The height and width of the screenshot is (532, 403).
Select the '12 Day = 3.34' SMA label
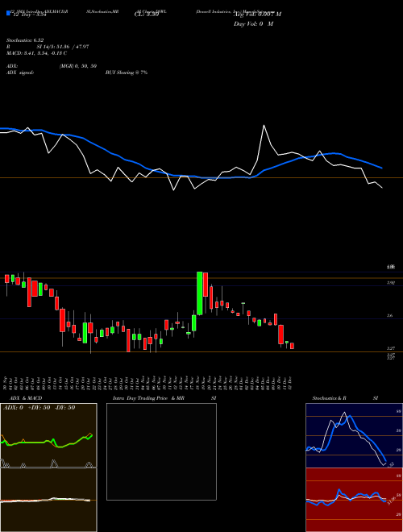(x=29, y=15)
